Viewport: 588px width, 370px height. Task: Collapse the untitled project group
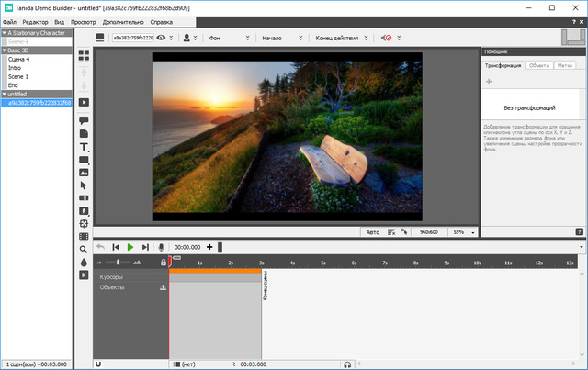coord(5,94)
